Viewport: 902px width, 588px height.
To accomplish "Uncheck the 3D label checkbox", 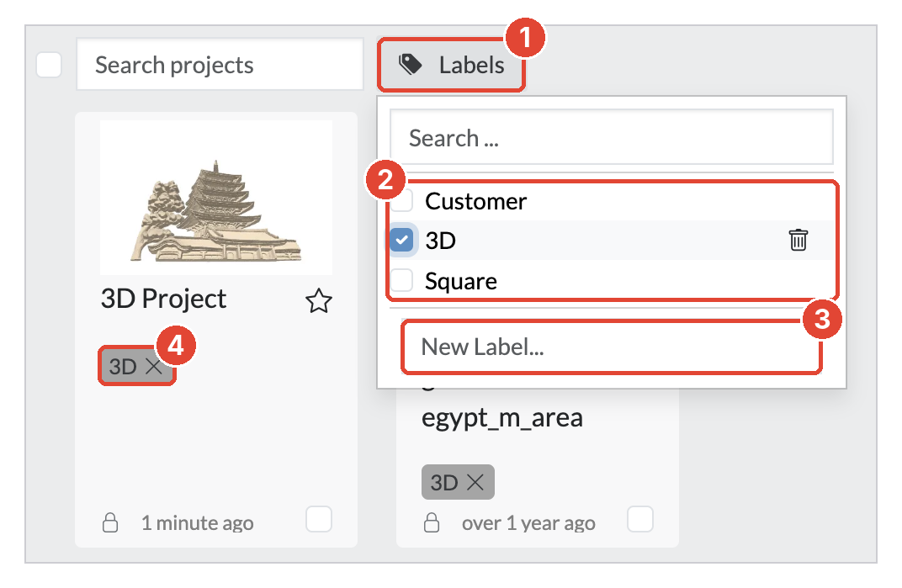I will [x=401, y=240].
